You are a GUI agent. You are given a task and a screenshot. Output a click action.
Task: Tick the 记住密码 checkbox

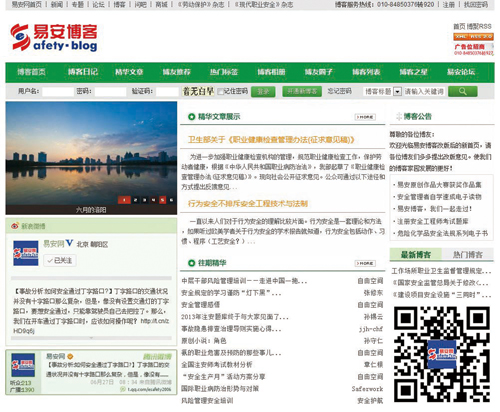coord(220,91)
